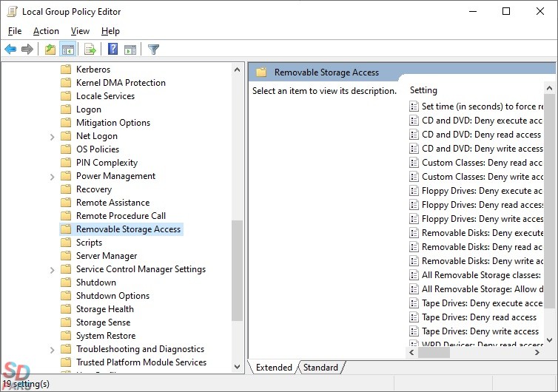
Task: Click the tree pane scroll-down arrow
Action: pyautogui.click(x=238, y=366)
